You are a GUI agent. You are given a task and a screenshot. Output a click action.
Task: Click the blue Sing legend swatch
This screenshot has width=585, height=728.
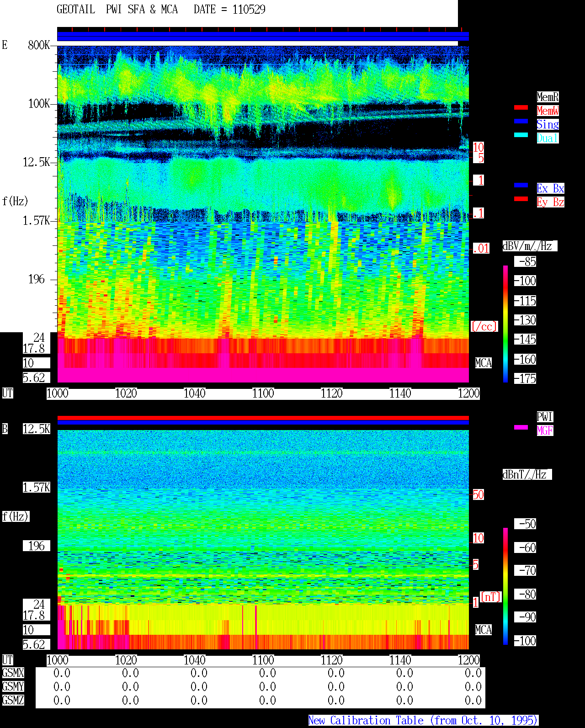pos(521,121)
